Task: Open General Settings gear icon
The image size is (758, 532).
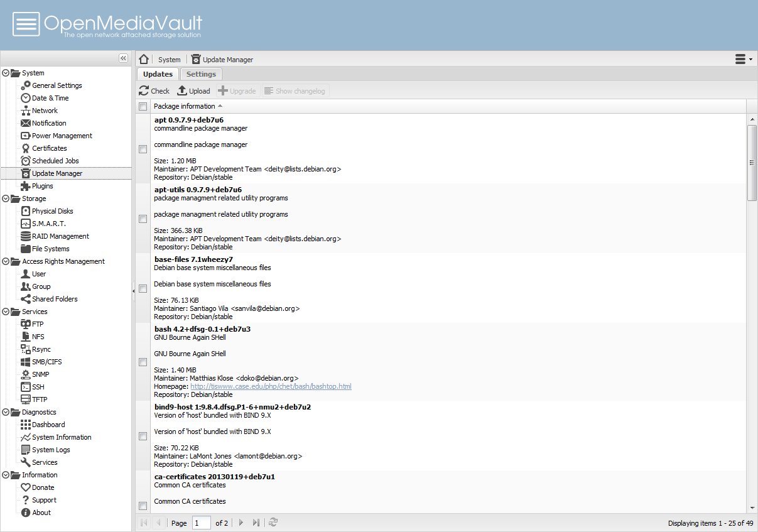Action: [26, 85]
